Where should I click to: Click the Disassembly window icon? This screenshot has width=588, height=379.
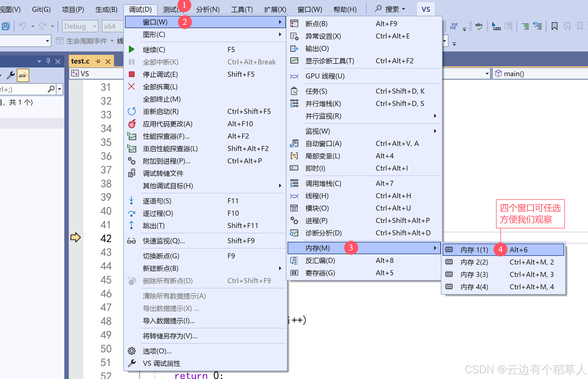[294, 260]
